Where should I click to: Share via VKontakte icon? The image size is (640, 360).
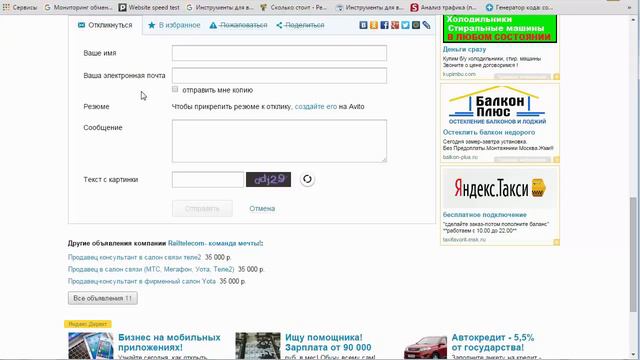click(x=363, y=25)
